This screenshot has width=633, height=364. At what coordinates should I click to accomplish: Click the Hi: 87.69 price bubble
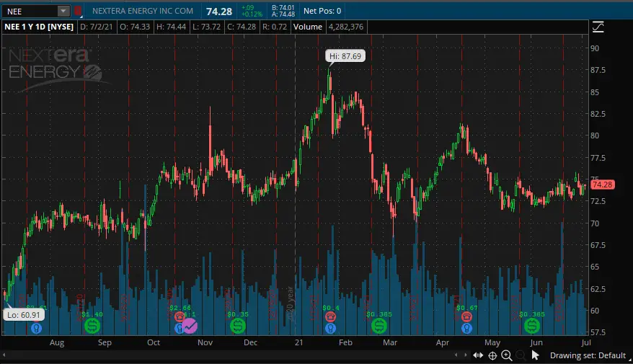(345, 56)
